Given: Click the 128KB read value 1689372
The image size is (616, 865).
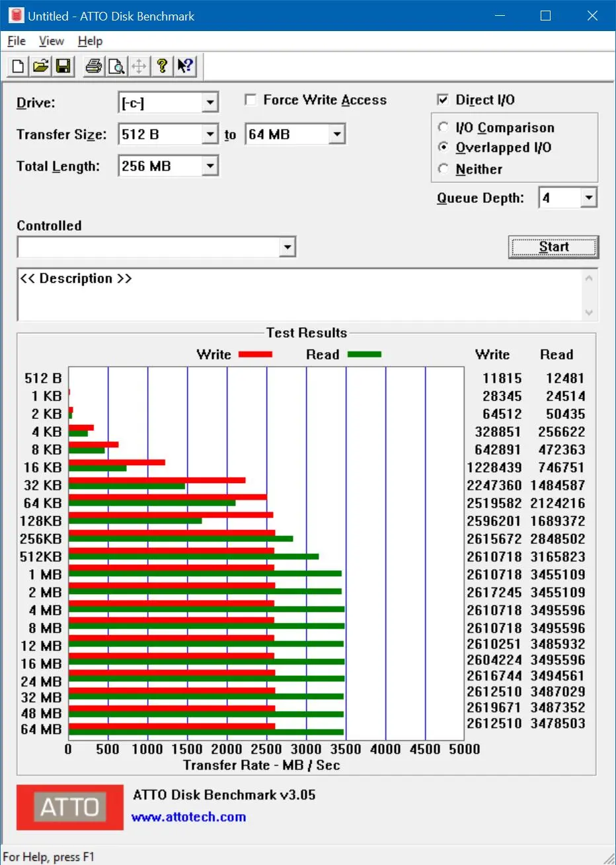Looking at the screenshot, I should [x=557, y=521].
